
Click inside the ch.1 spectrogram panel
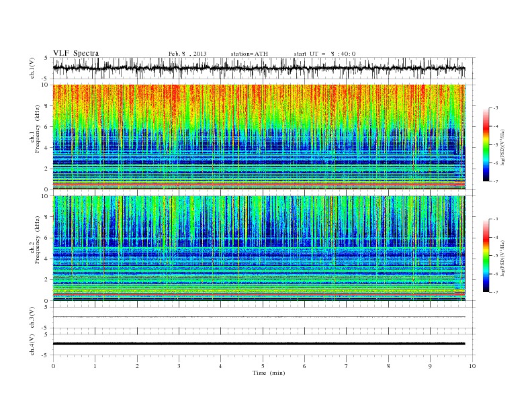(x=259, y=137)
